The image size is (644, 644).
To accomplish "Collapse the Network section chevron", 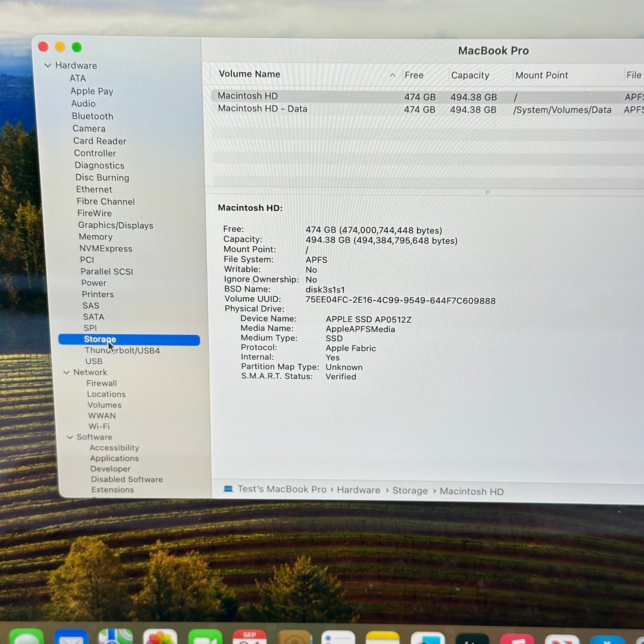I will click(x=66, y=372).
